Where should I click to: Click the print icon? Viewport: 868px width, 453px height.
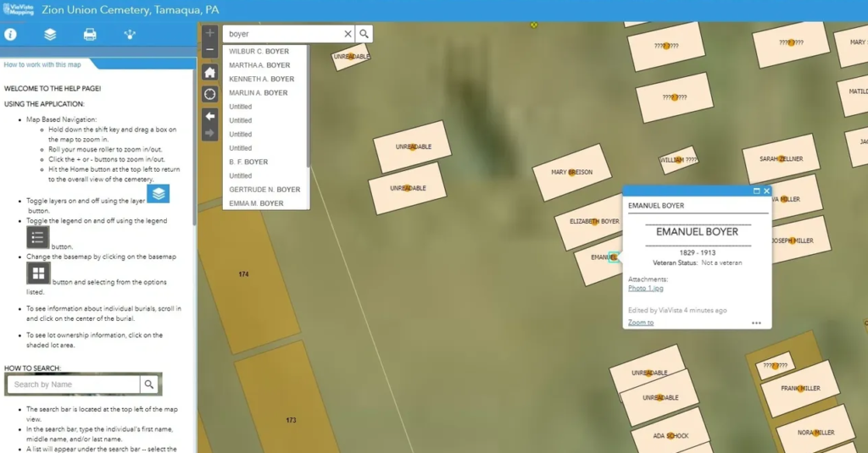pyautogui.click(x=90, y=35)
